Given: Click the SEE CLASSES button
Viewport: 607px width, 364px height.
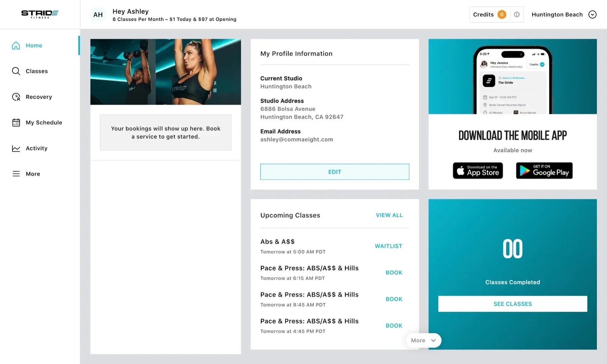Looking at the screenshot, I should pos(513,304).
